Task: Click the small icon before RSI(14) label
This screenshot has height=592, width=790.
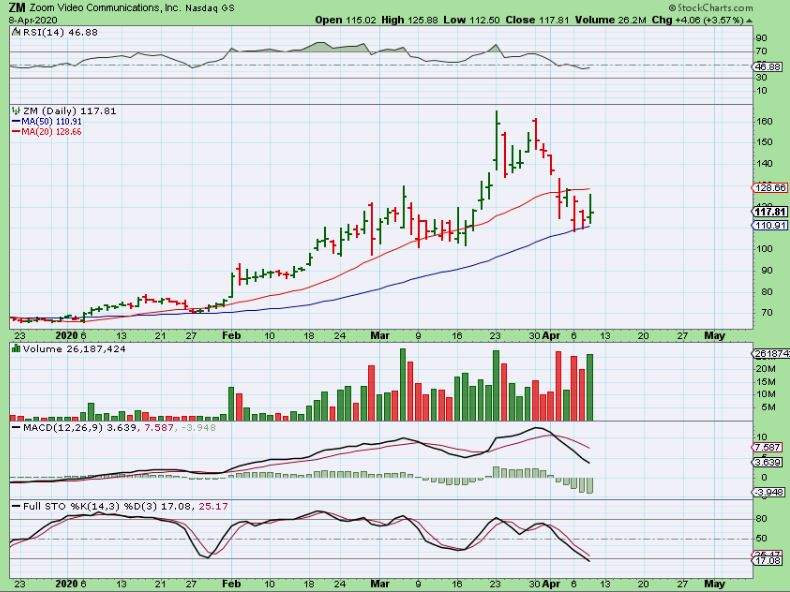Action: click(x=16, y=32)
